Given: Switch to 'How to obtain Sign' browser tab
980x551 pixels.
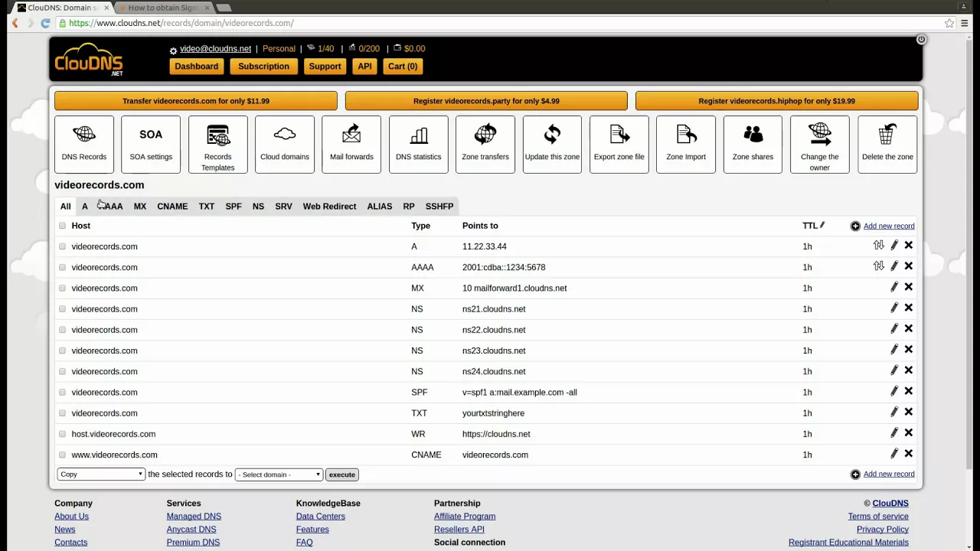Looking at the screenshot, I should [x=164, y=8].
